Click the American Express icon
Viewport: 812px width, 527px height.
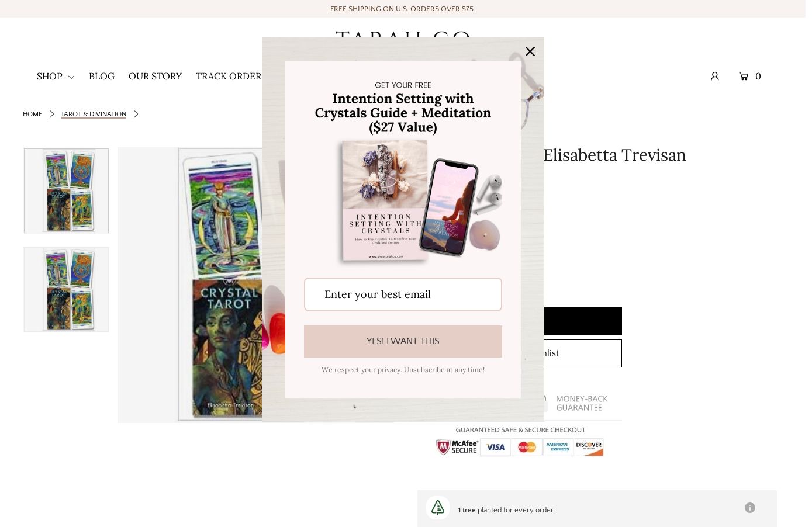click(x=558, y=447)
